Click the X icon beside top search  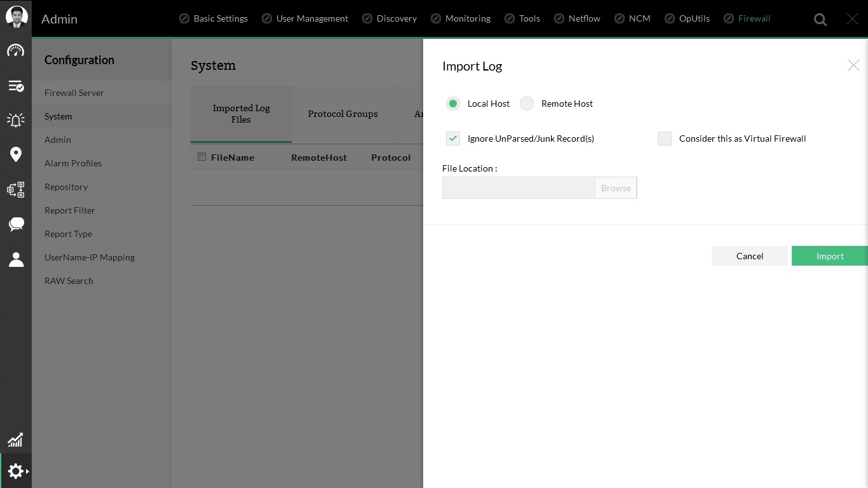[x=852, y=19]
